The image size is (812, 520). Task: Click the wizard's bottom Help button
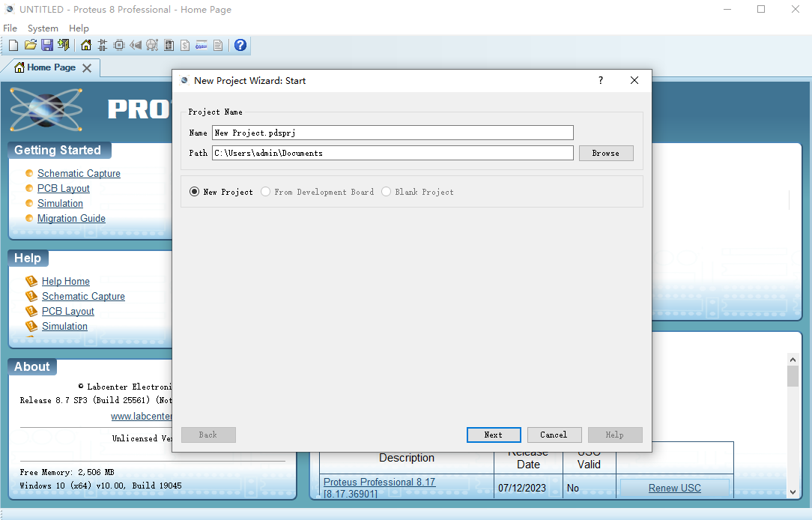615,435
